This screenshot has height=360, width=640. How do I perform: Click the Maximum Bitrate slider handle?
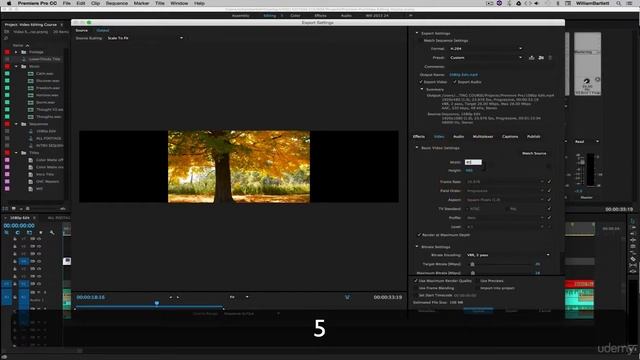472,273
